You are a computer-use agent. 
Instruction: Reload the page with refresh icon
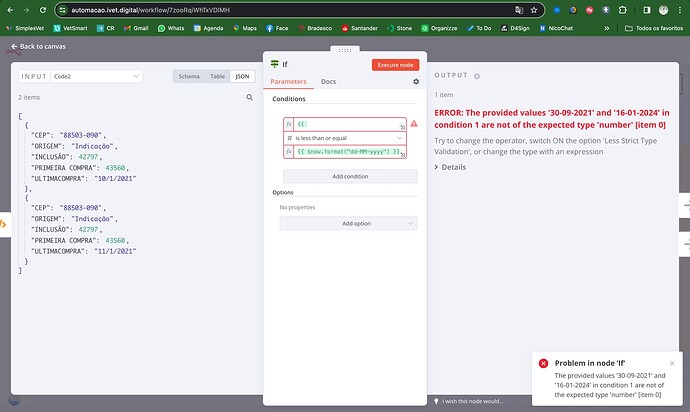[x=43, y=10]
